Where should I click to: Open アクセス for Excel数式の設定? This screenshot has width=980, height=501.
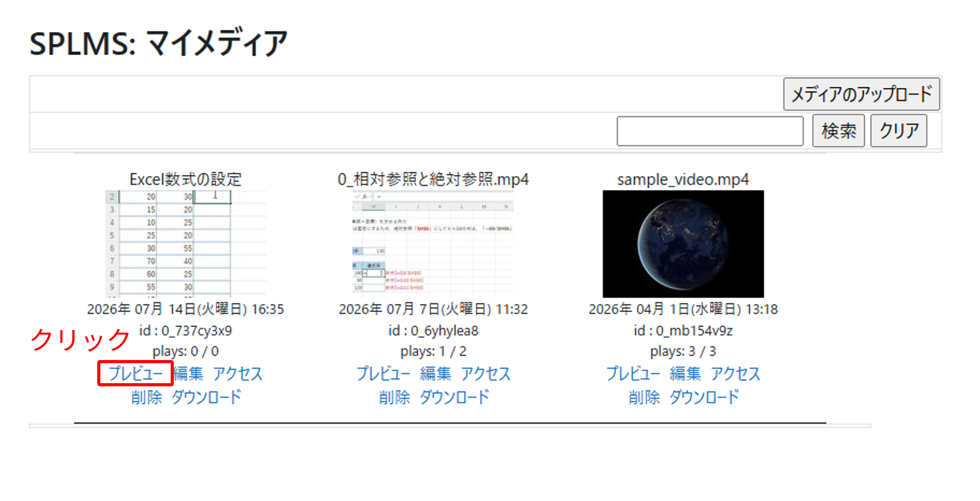[238, 373]
